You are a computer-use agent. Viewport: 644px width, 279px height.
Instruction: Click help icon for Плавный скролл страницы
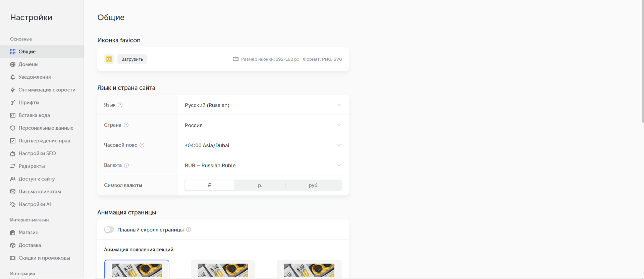coord(189,229)
